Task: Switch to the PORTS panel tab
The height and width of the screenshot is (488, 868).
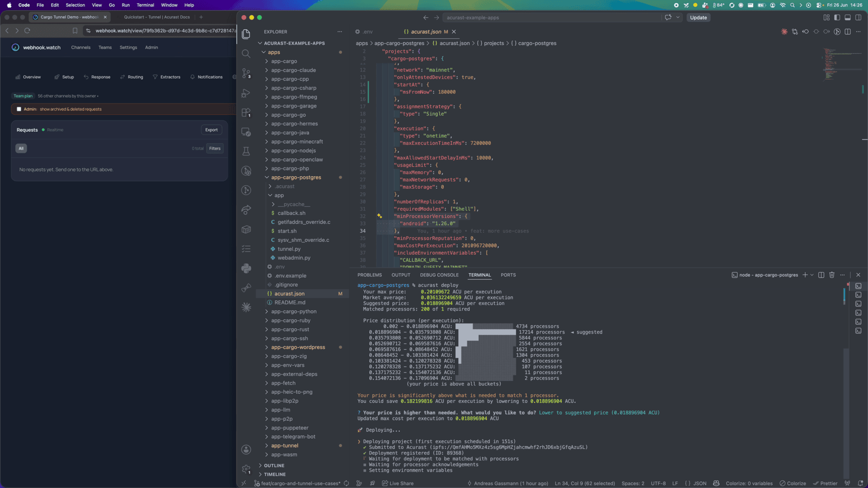Action: [x=508, y=275]
